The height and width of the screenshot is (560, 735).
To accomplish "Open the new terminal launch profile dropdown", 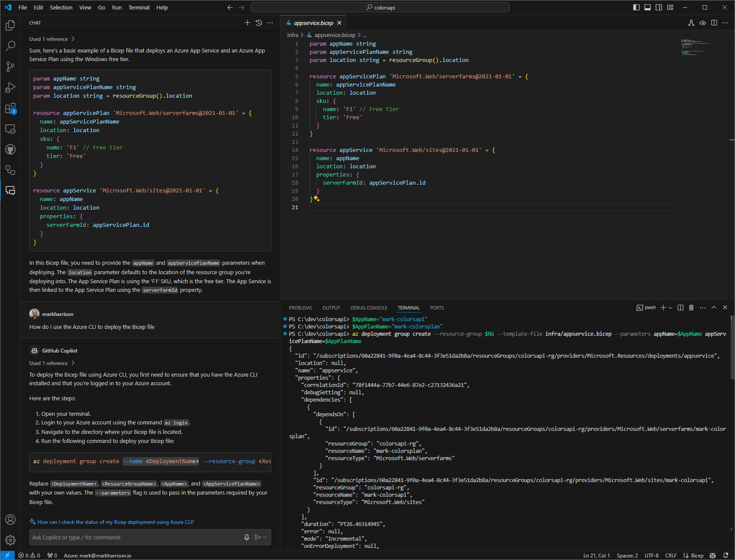I will 670,308.
